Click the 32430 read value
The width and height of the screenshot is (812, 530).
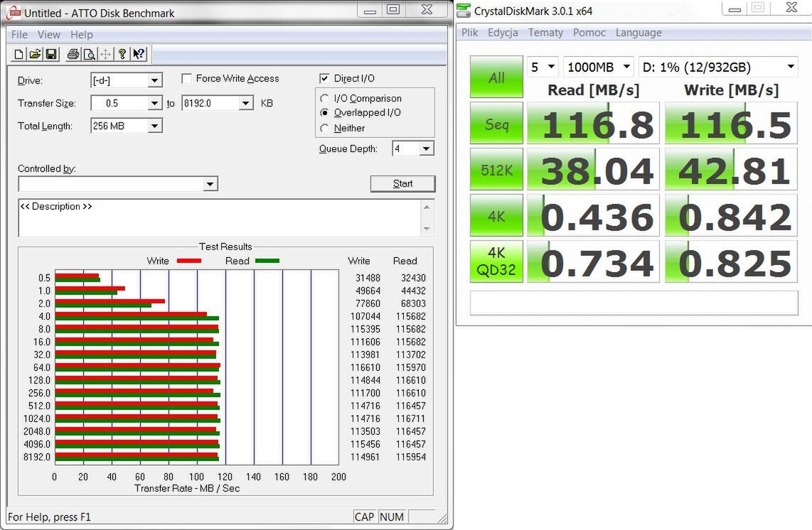(x=413, y=278)
